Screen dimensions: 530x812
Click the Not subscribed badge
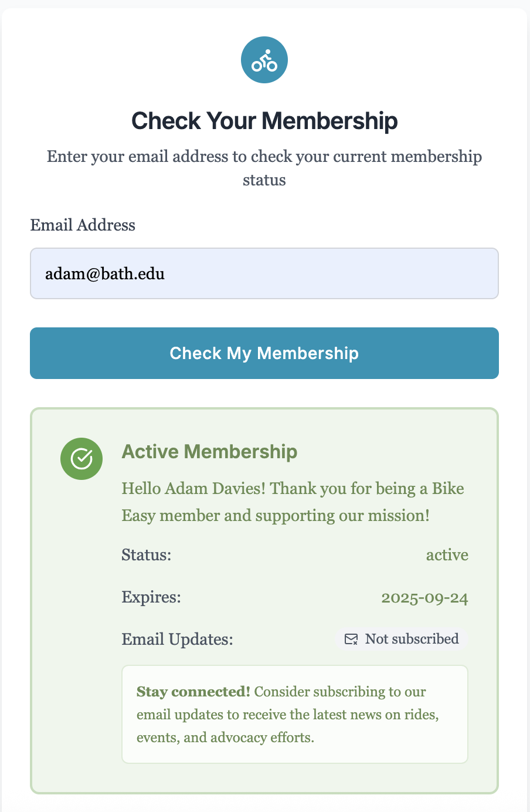[x=402, y=639]
